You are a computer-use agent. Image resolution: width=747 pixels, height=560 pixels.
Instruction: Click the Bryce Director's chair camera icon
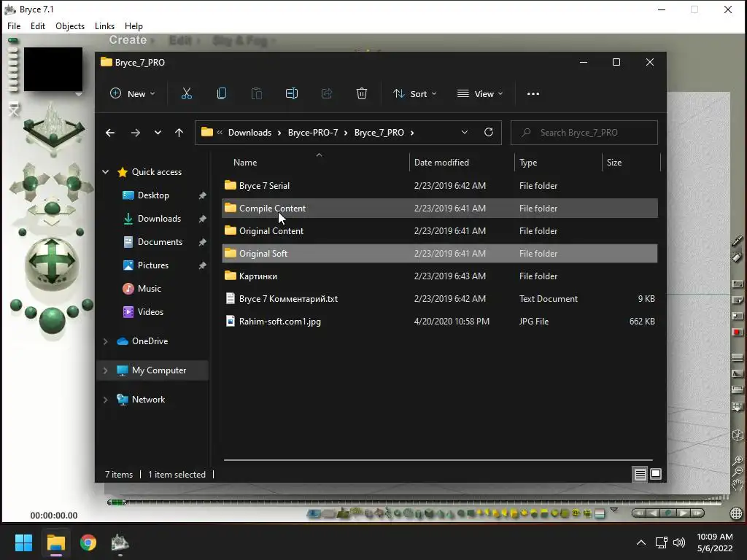(x=14, y=110)
